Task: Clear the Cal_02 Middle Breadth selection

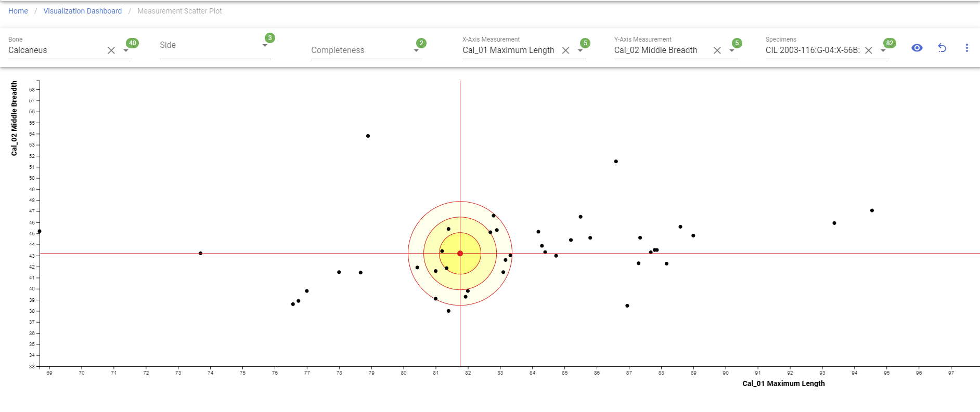Action: (717, 50)
